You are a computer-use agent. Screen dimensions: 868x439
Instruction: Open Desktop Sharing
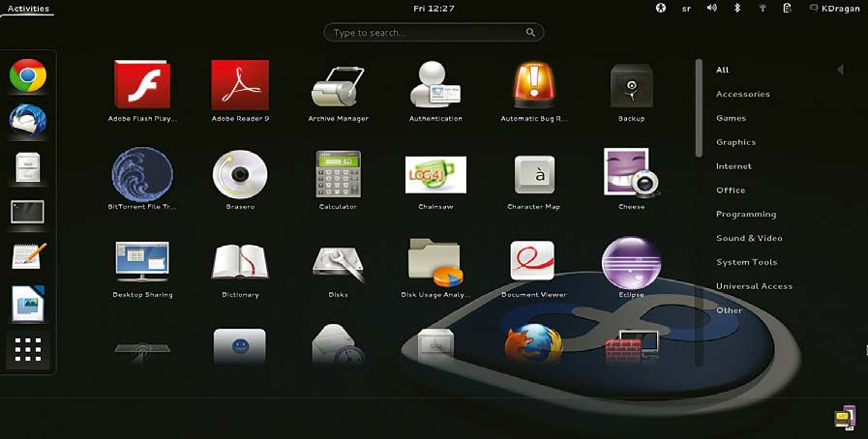[x=142, y=262]
